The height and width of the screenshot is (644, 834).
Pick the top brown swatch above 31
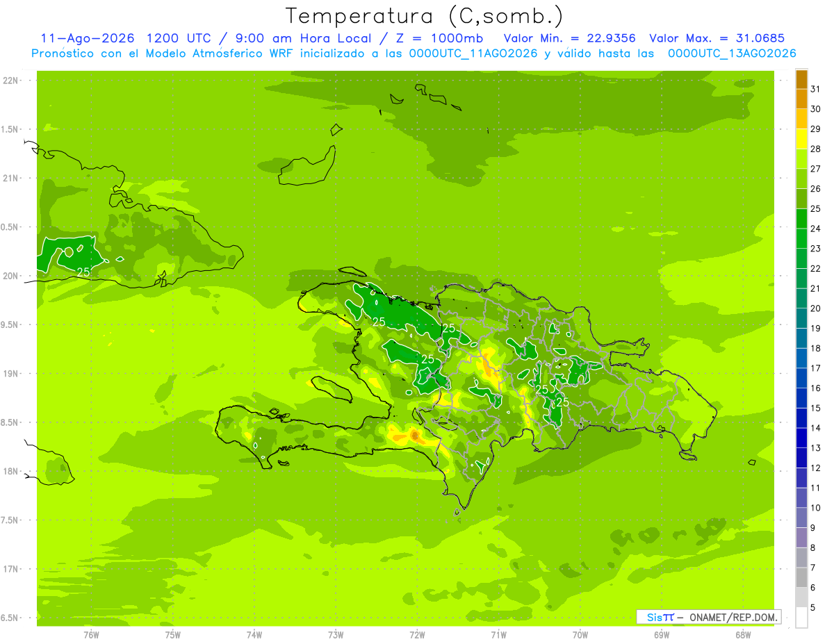(x=801, y=79)
